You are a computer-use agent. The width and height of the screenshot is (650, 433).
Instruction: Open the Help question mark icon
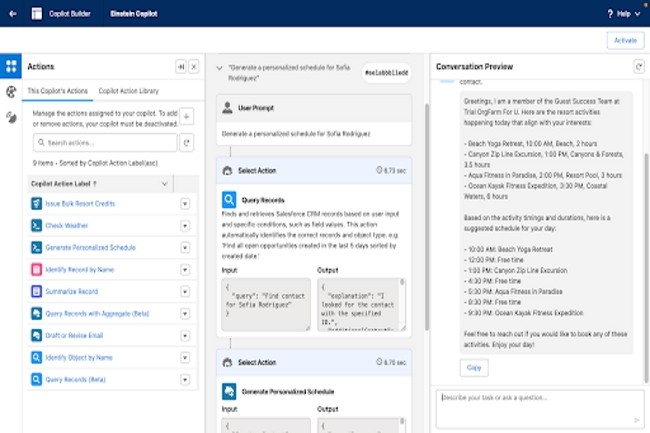[610, 14]
